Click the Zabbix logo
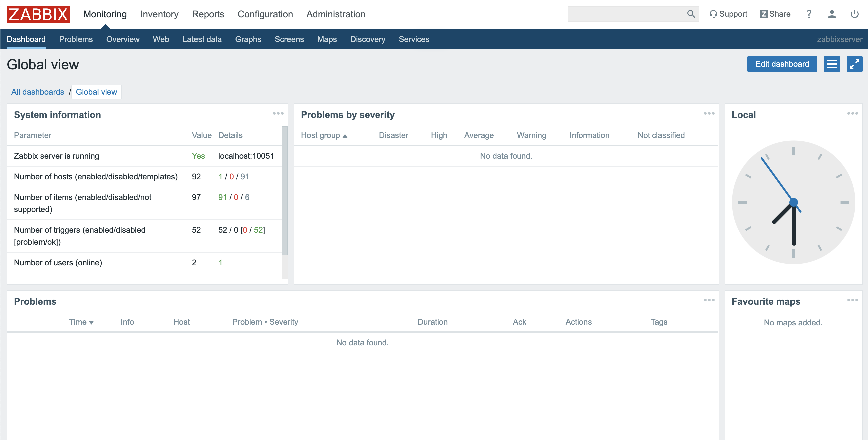 [x=38, y=14]
